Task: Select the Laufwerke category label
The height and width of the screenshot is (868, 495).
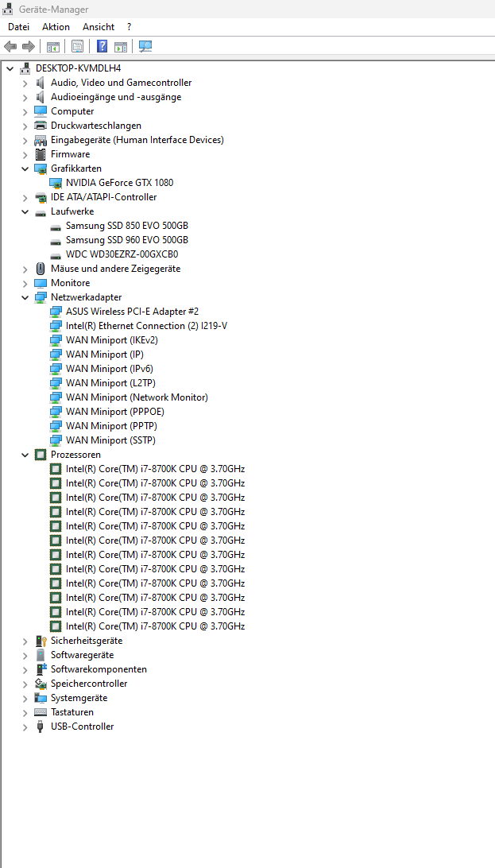Action: point(72,211)
